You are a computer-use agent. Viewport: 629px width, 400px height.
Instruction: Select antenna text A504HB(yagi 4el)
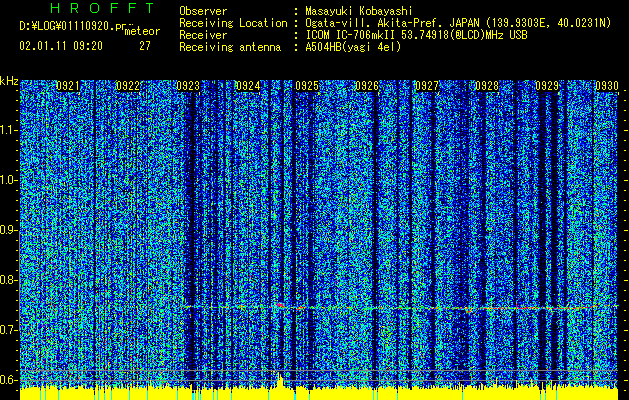coord(353,47)
